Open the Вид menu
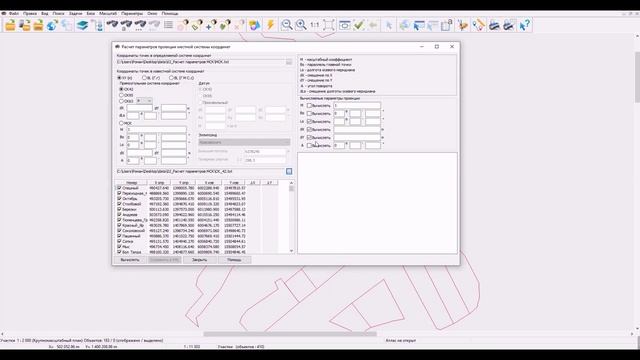 tap(44, 13)
